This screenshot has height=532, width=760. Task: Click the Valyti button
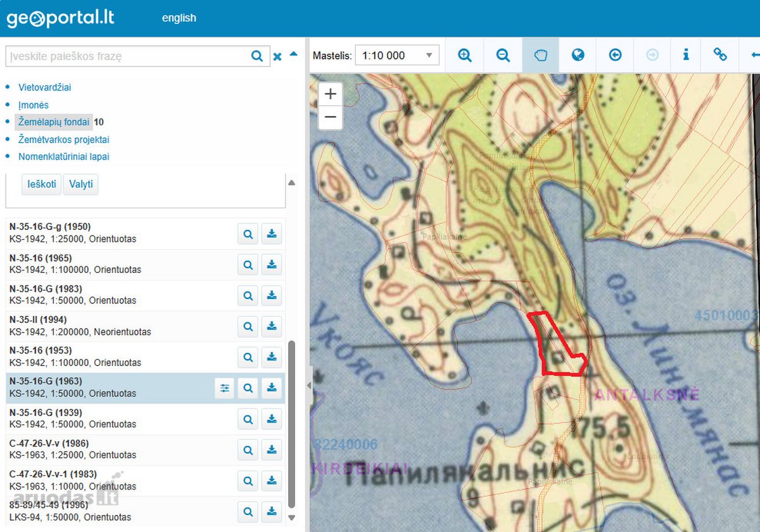pyautogui.click(x=81, y=184)
